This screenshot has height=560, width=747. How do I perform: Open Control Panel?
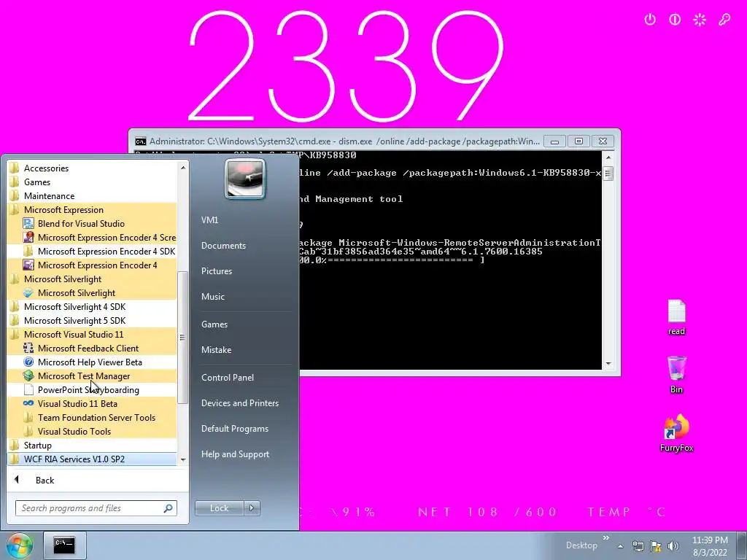(228, 378)
